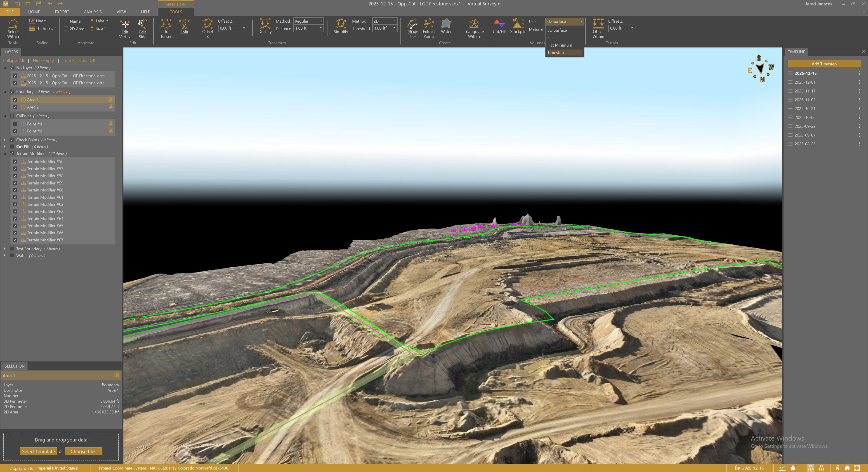Uncheck the Area 2 visibility checkbox
The image size is (868, 472).
[15, 107]
